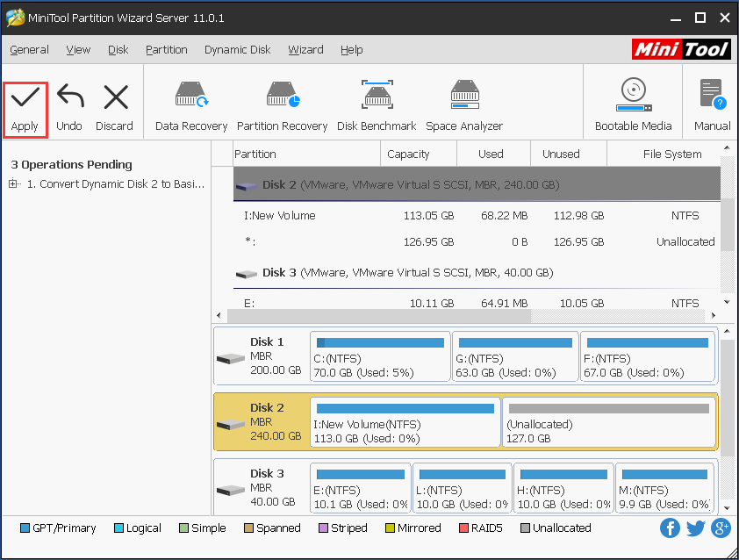Open the Help menu
The height and width of the screenshot is (560, 739).
click(352, 50)
